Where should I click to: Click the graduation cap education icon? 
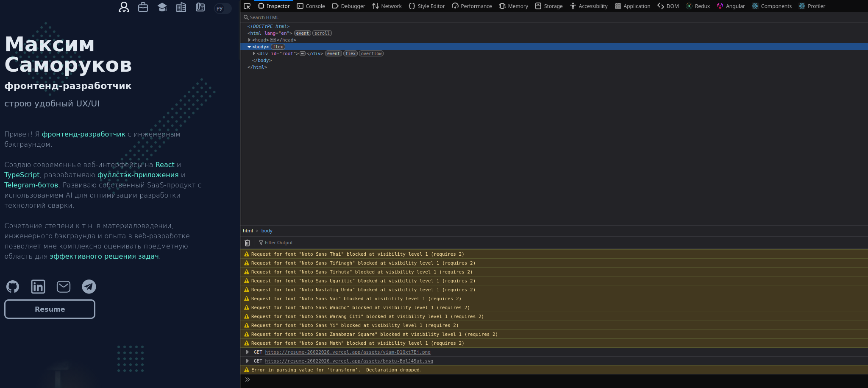pos(162,7)
